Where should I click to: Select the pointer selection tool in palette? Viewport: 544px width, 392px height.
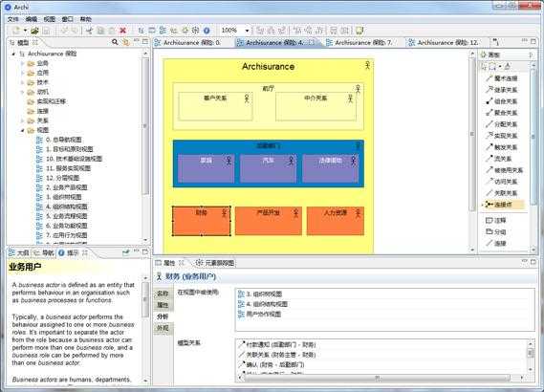pyautogui.click(x=484, y=66)
